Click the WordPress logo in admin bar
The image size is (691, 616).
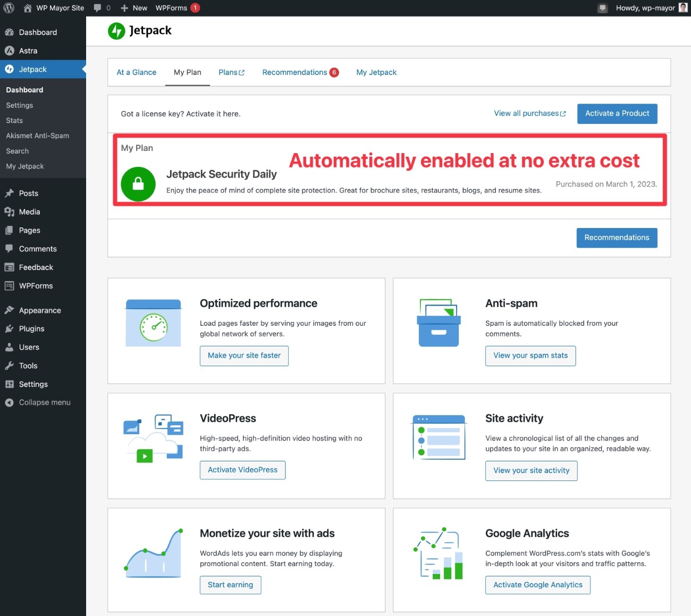(9, 8)
